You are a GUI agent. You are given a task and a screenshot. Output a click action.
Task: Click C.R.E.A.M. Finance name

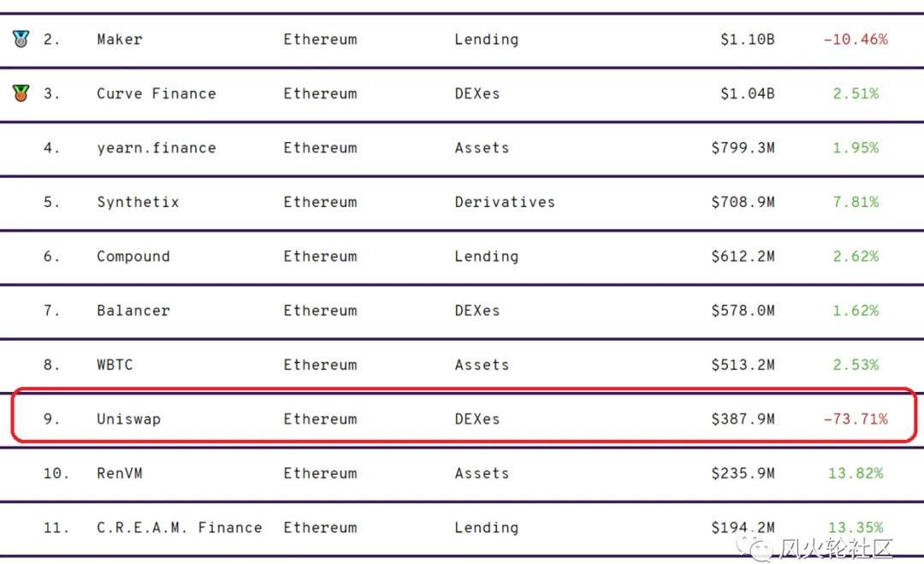coord(179,527)
